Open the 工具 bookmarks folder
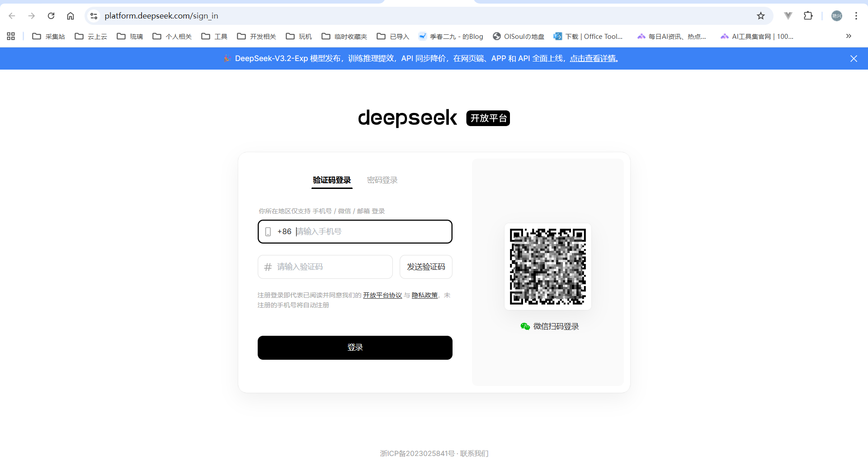This screenshot has width=868, height=470. (214, 36)
